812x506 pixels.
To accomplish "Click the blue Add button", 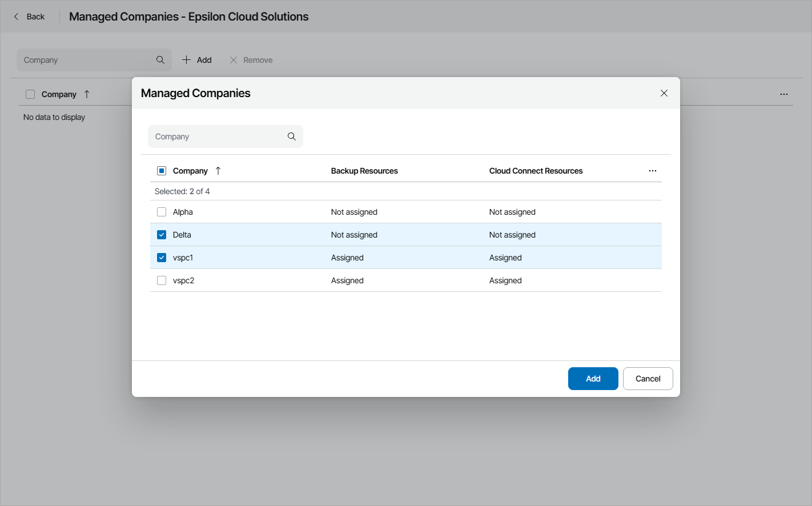I will click(593, 379).
